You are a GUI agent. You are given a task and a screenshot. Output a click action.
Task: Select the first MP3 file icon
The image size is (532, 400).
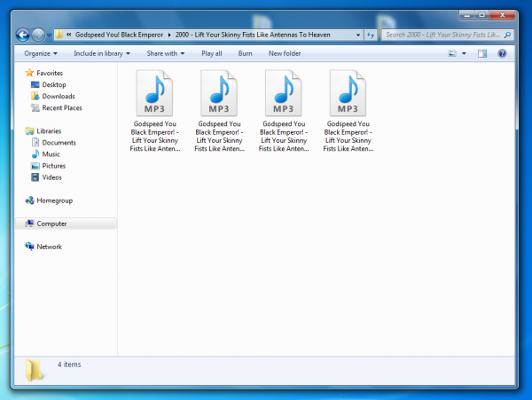point(154,93)
